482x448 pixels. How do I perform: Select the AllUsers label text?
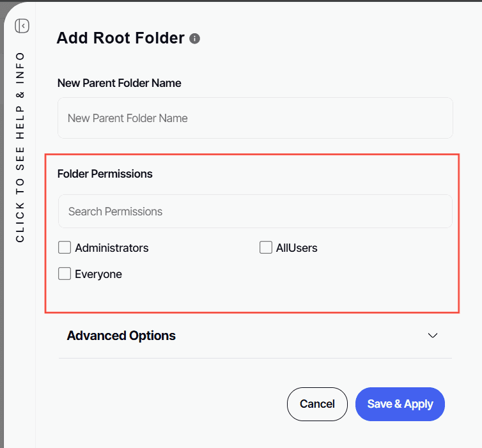[297, 248]
